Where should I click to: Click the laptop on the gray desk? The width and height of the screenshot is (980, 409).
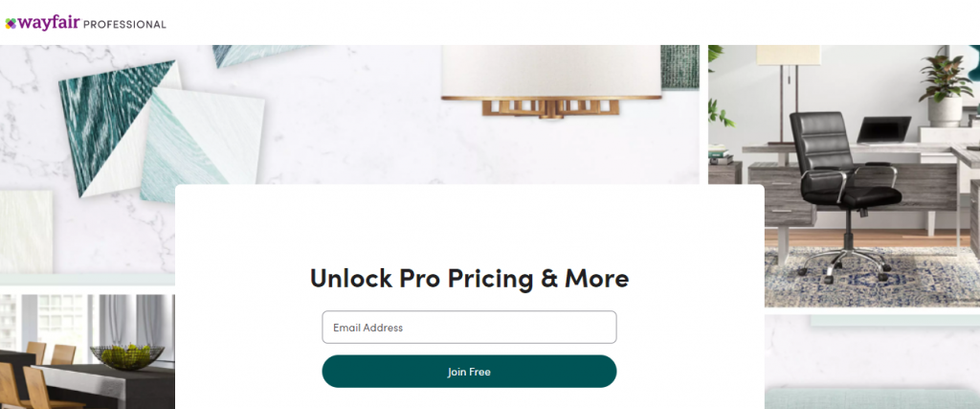click(x=883, y=130)
